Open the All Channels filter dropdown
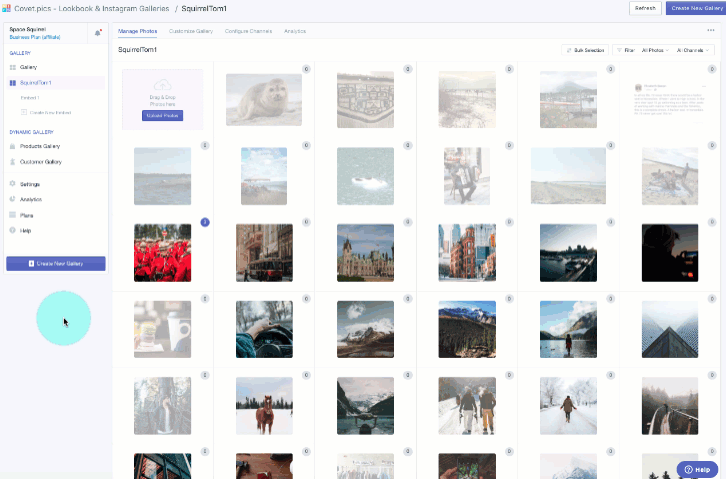This screenshot has height=479, width=726. 693,50
